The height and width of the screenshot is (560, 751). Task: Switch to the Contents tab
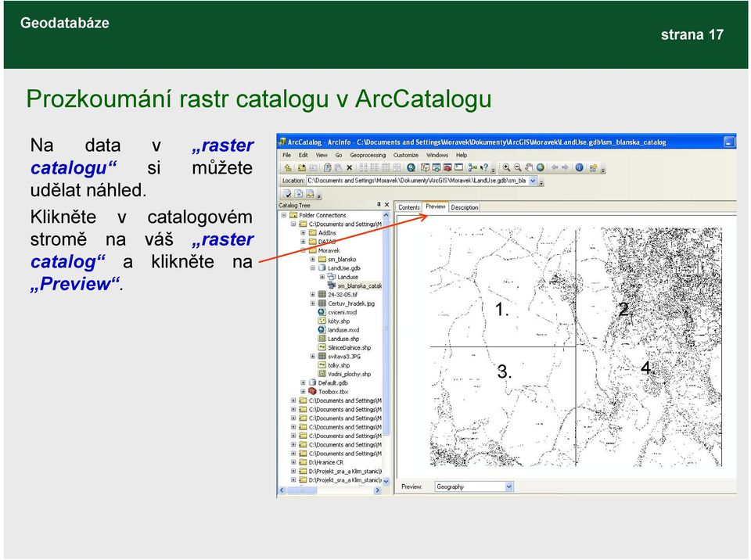pos(408,207)
